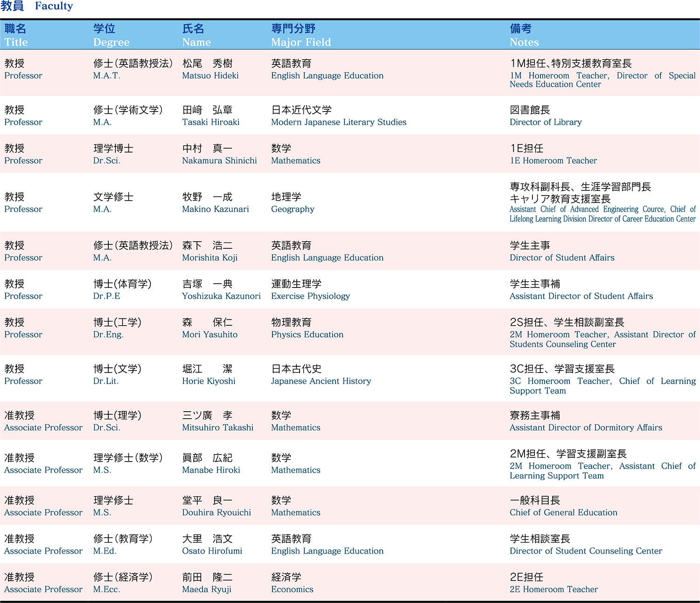Select the name 'Tasaki Hiroaki'
700x603 pixels.
pos(211,122)
